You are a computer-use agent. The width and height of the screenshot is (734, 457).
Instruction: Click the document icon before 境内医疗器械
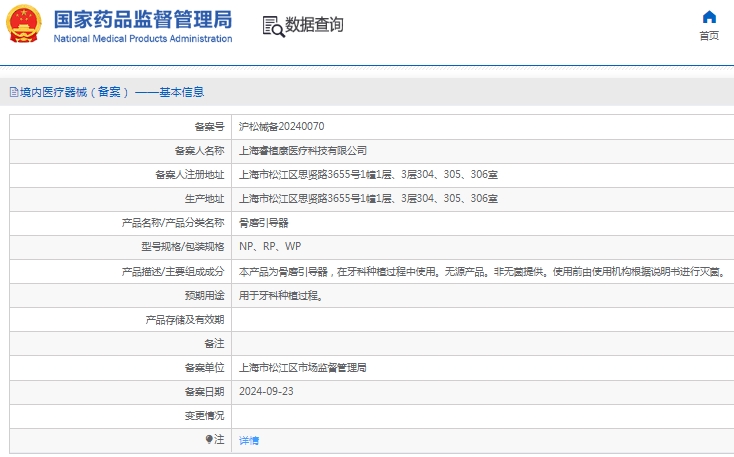click(x=14, y=92)
